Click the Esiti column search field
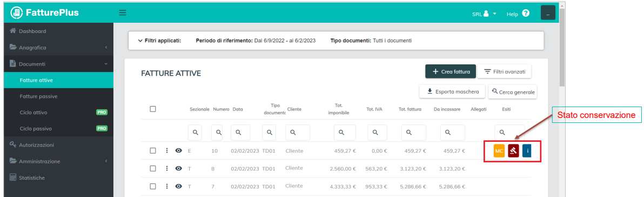644x197 pixels. coord(509,133)
